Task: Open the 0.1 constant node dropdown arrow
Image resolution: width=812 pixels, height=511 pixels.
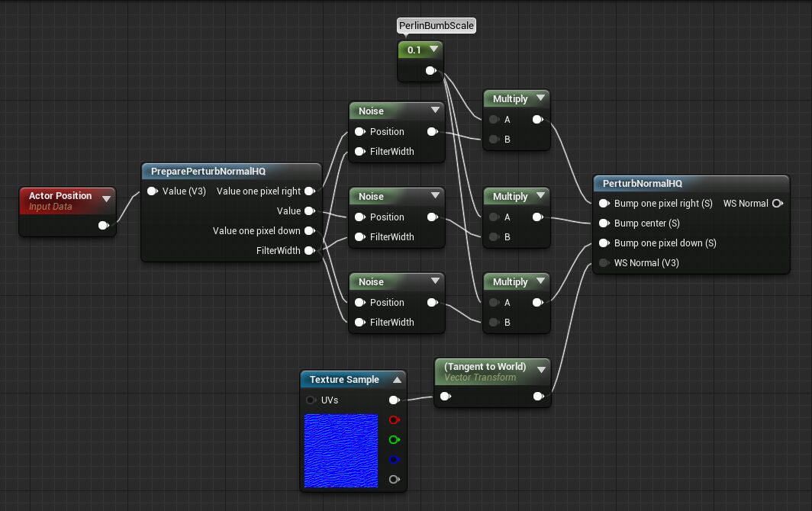Action: 433,50
